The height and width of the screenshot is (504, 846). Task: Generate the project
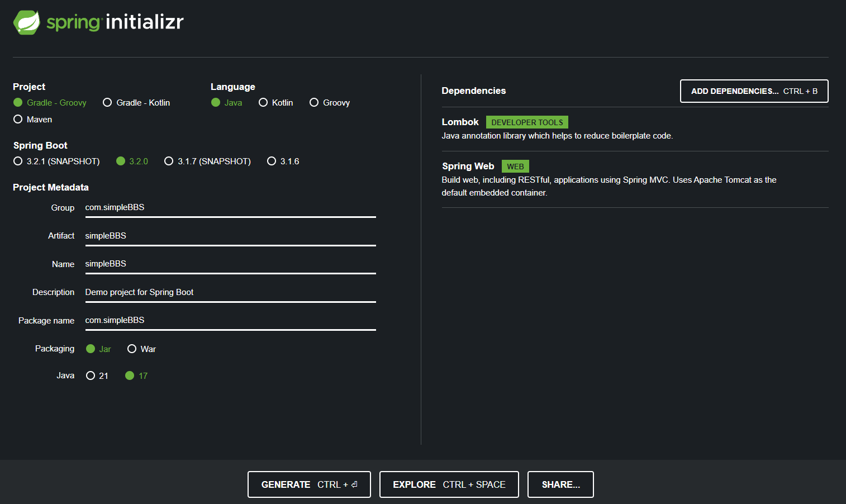coord(309,484)
